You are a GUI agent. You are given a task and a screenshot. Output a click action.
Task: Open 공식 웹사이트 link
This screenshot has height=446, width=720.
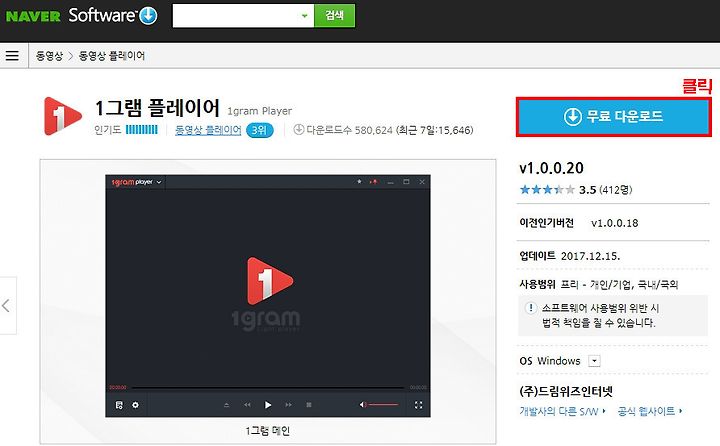point(649,411)
